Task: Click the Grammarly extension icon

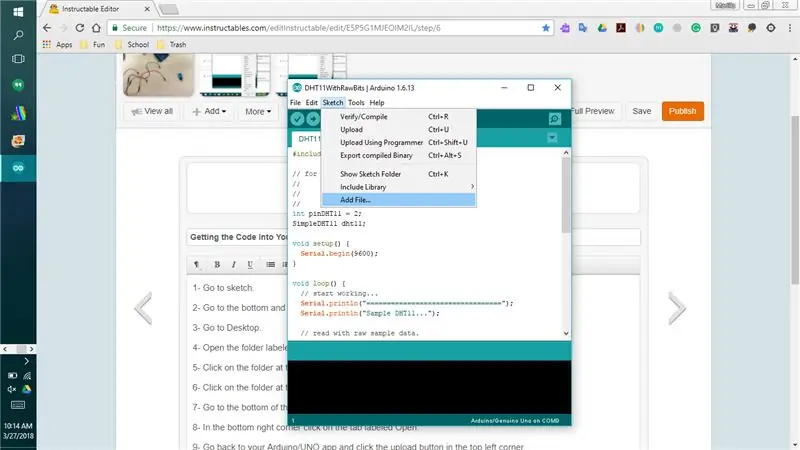Action: point(696,28)
